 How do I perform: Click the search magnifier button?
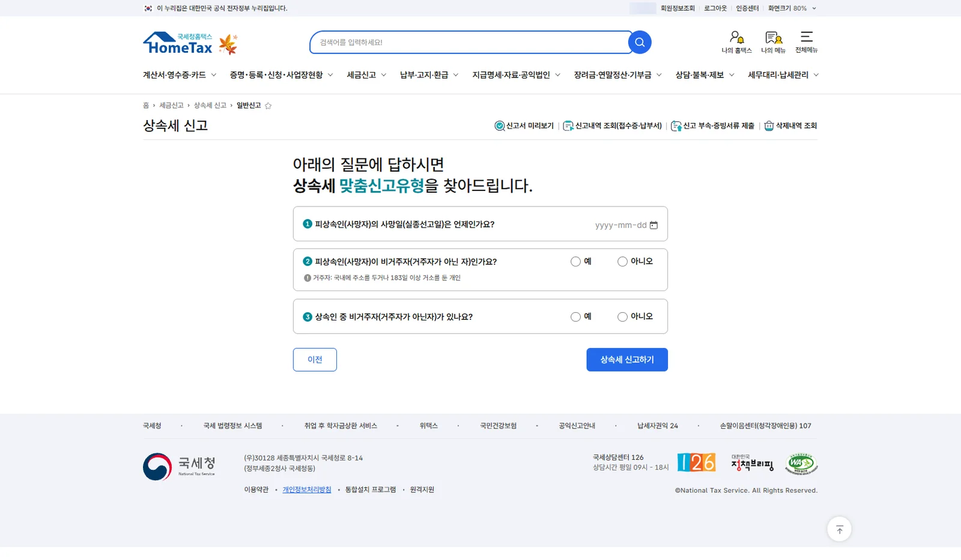[640, 42]
